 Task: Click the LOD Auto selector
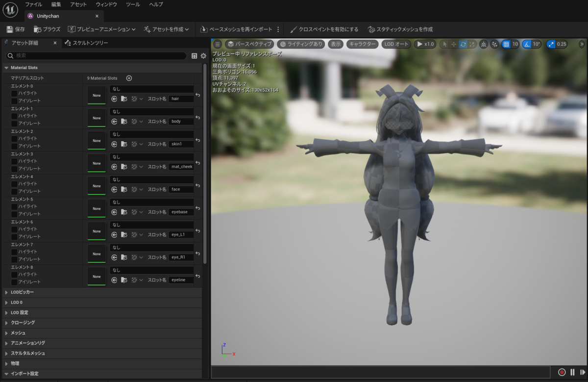[x=396, y=44]
